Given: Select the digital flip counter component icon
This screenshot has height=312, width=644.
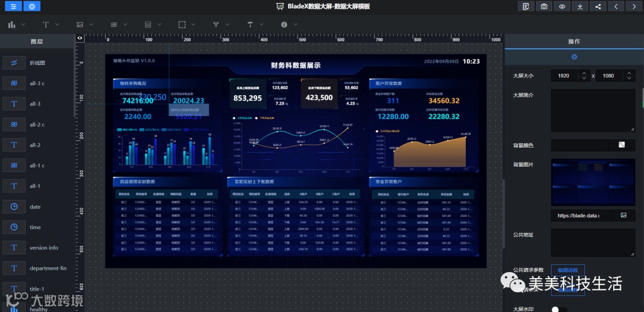Looking at the screenshot, I should pos(114,24).
